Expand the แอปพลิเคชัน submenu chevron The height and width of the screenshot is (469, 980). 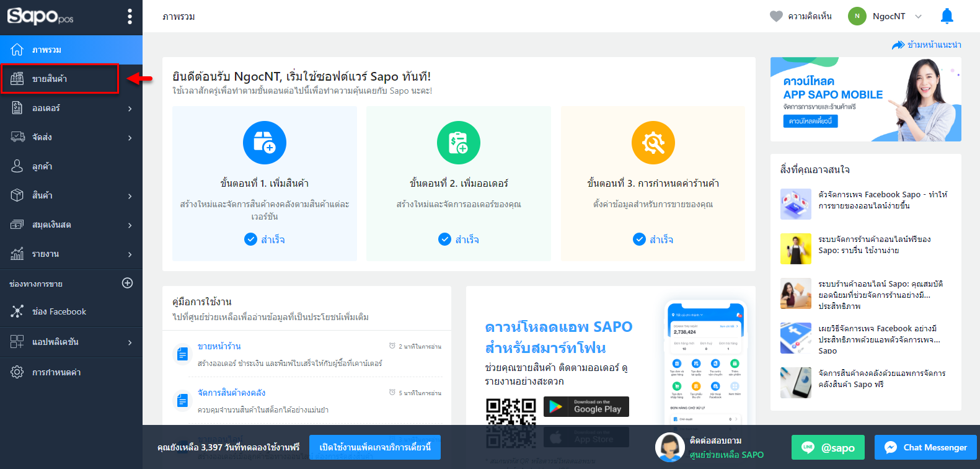(130, 342)
